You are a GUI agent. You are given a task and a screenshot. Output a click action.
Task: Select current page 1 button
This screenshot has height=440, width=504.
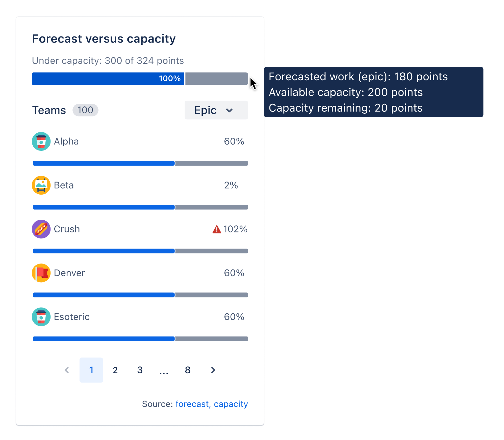[91, 370]
